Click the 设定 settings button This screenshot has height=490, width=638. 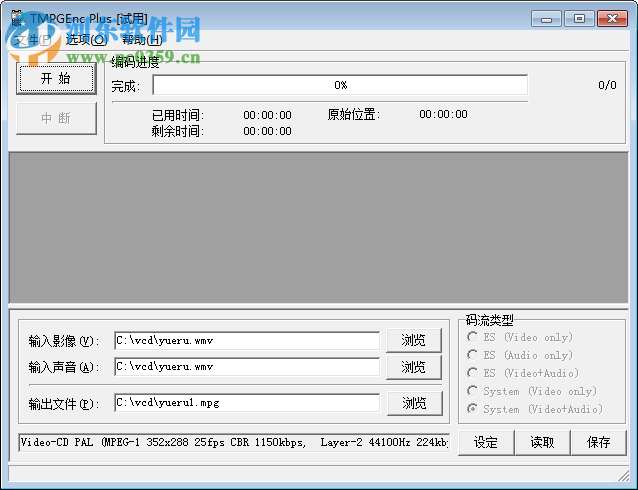(x=486, y=442)
